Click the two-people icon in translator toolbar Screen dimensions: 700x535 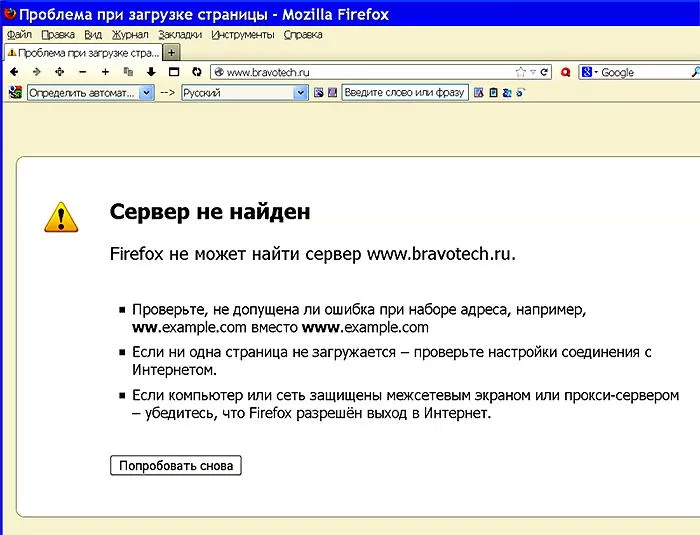(507, 92)
